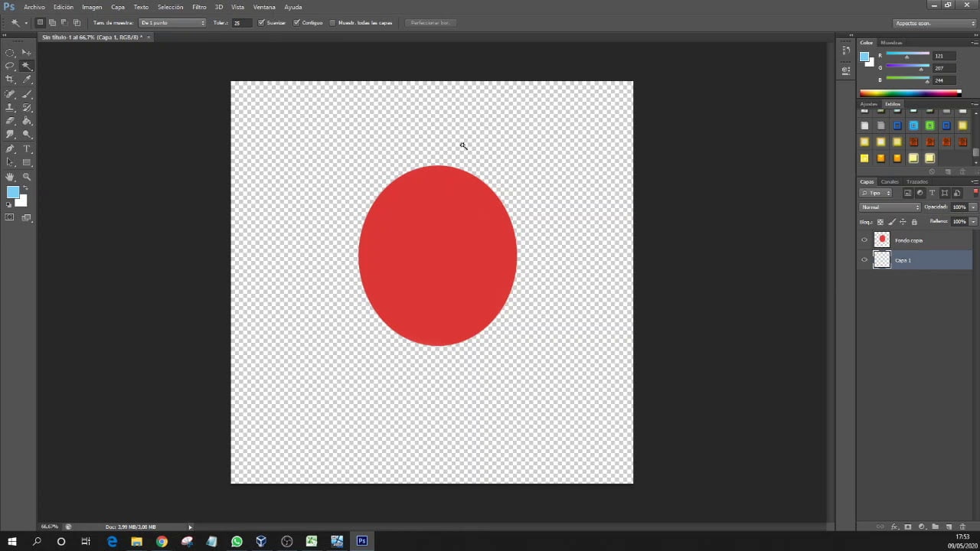Select the Lasso tool

pyautogui.click(x=10, y=66)
